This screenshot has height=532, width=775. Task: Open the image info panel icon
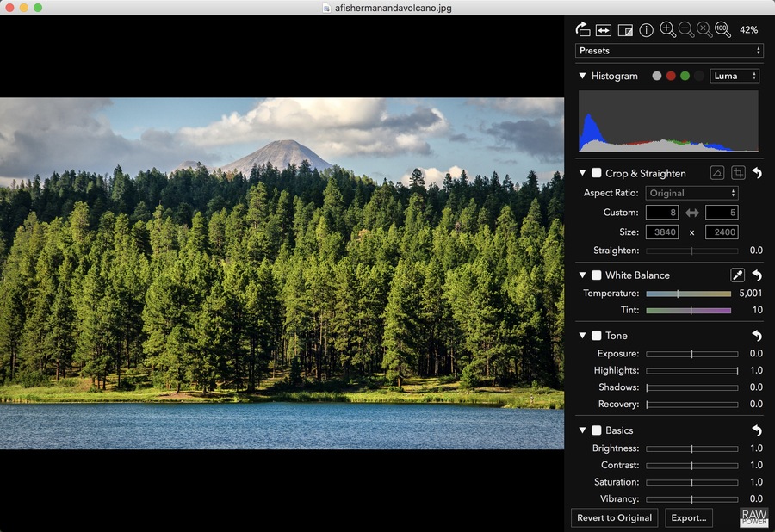(646, 30)
